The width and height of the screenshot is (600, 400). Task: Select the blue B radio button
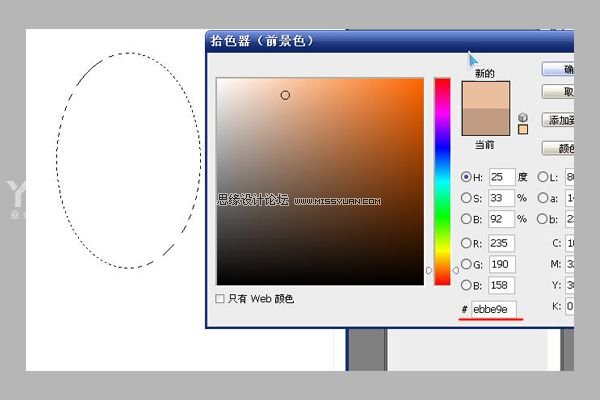(x=466, y=285)
